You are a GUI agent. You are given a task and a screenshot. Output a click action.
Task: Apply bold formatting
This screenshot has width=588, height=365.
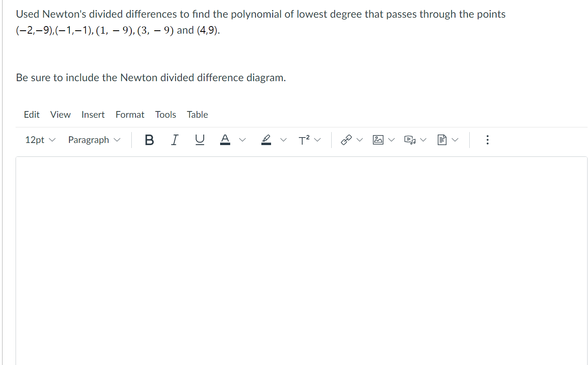click(x=149, y=140)
